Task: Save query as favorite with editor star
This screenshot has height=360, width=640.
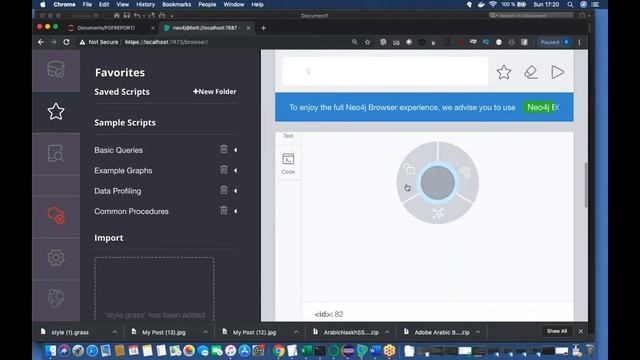Action: click(x=504, y=72)
